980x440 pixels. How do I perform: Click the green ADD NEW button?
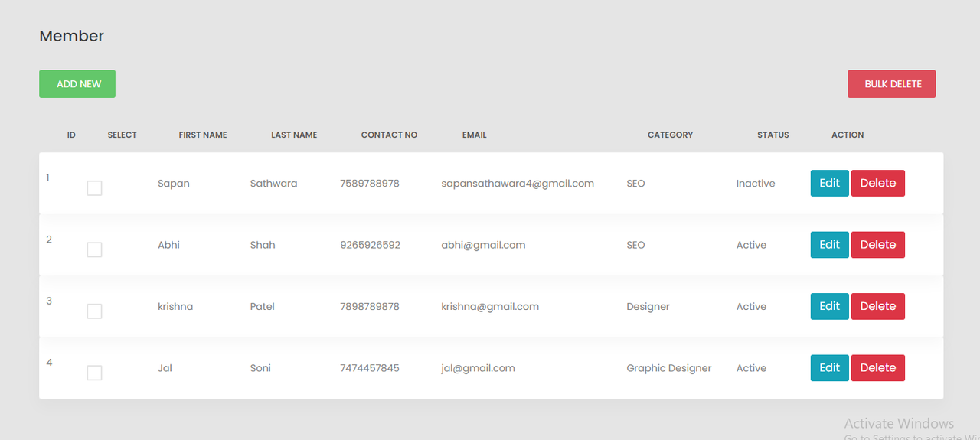tap(77, 84)
